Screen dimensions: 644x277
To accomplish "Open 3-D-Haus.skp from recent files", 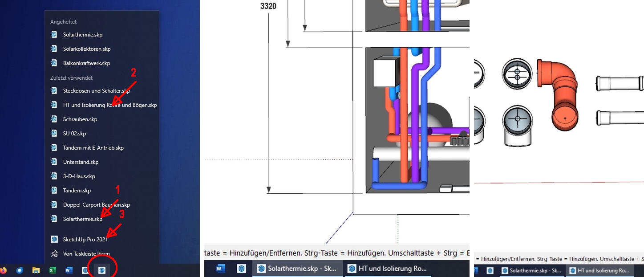I will (102, 176).
